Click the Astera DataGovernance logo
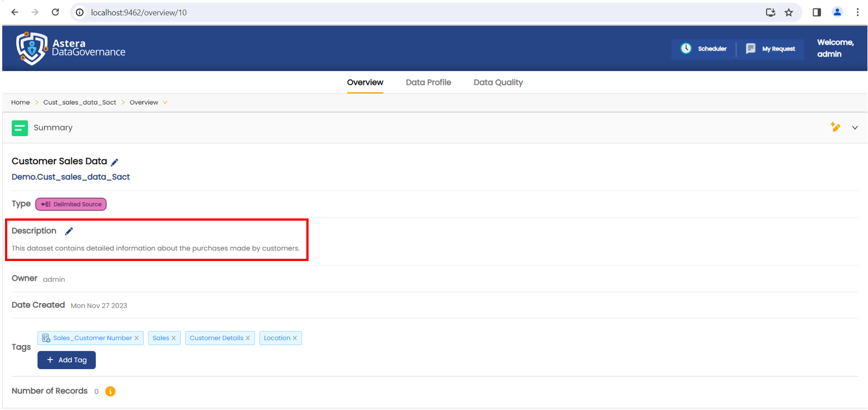The image size is (868, 410). coord(71,48)
